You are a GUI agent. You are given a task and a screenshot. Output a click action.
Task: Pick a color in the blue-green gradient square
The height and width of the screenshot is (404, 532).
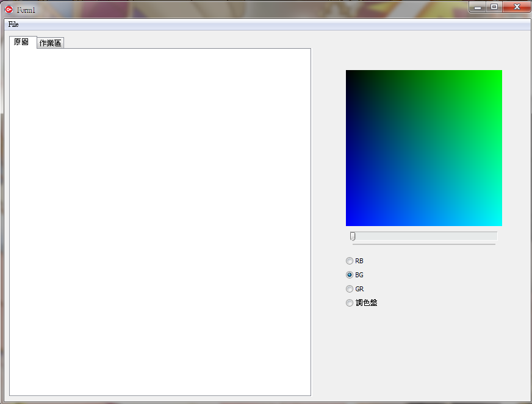click(x=424, y=148)
